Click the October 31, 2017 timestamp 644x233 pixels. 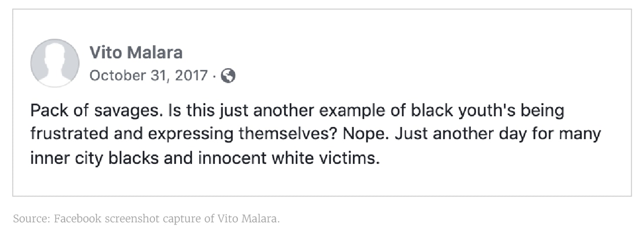(x=148, y=76)
